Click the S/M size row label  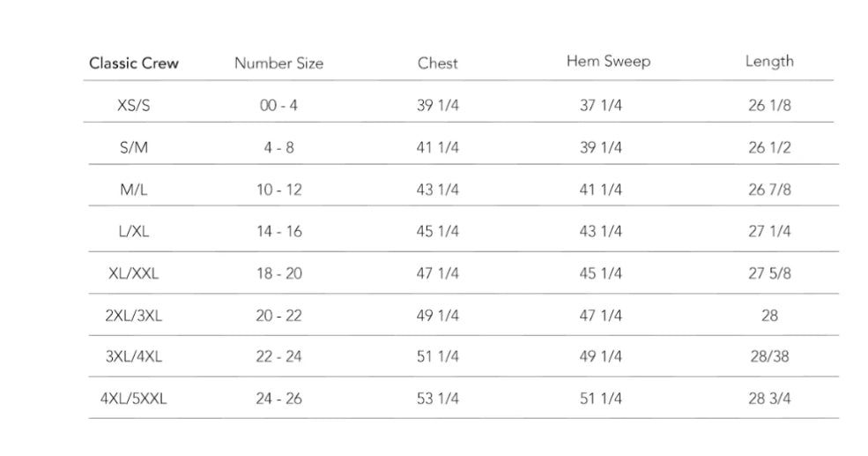click(134, 148)
